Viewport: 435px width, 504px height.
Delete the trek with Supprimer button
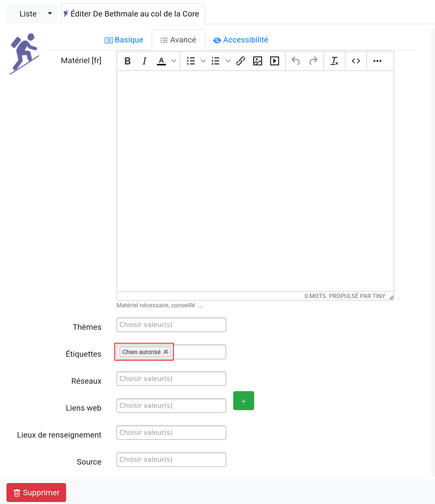pos(36,493)
